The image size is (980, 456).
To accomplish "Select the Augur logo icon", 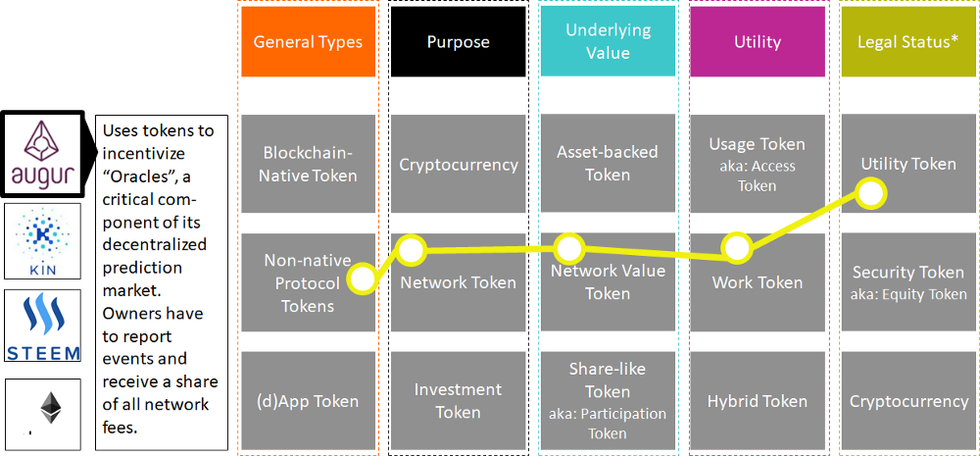I will coord(44,155).
